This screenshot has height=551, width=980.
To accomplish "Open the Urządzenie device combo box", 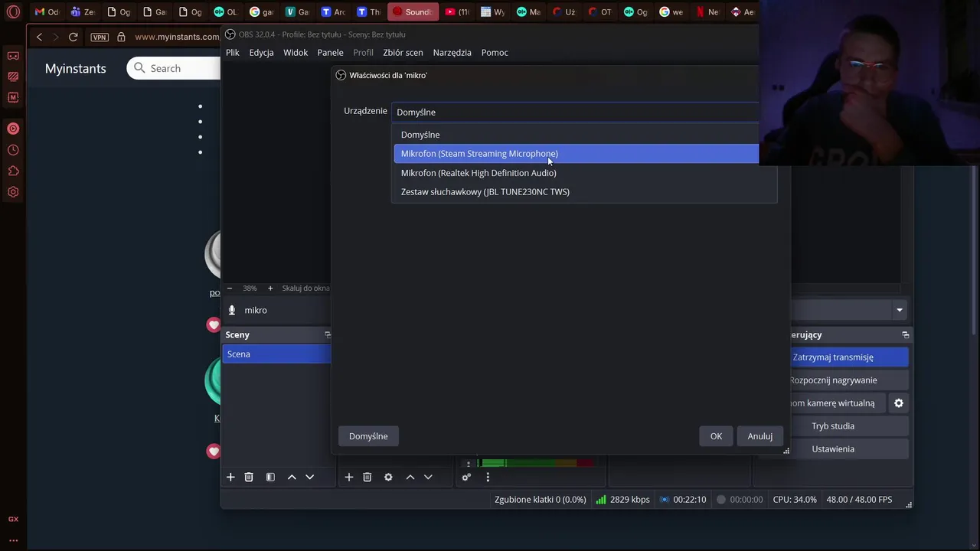I will click(x=576, y=112).
